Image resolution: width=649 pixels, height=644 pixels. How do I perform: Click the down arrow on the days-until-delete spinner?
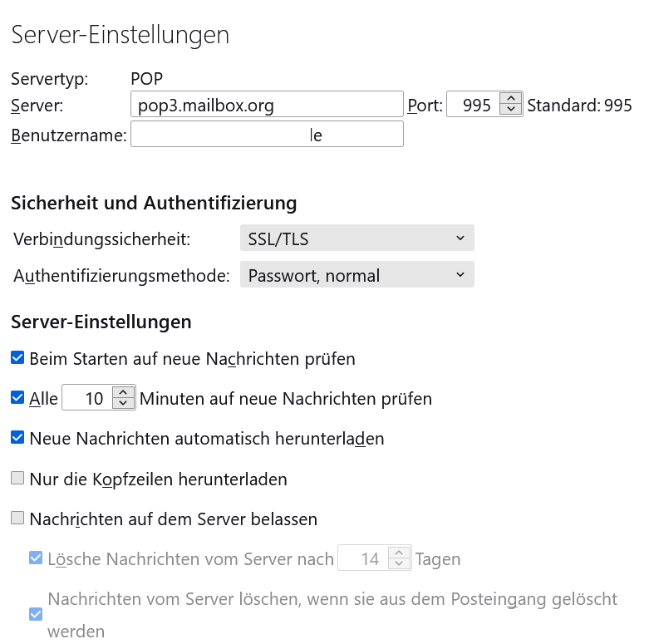pos(399,563)
